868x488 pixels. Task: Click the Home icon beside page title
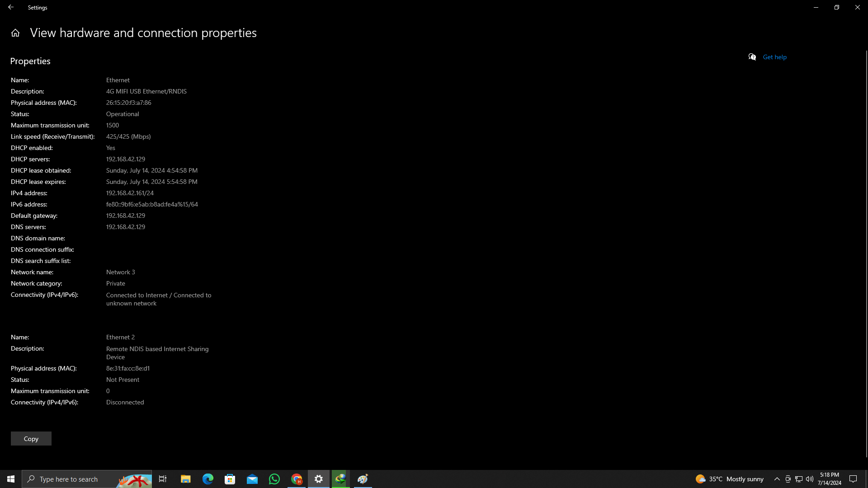click(x=15, y=33)
